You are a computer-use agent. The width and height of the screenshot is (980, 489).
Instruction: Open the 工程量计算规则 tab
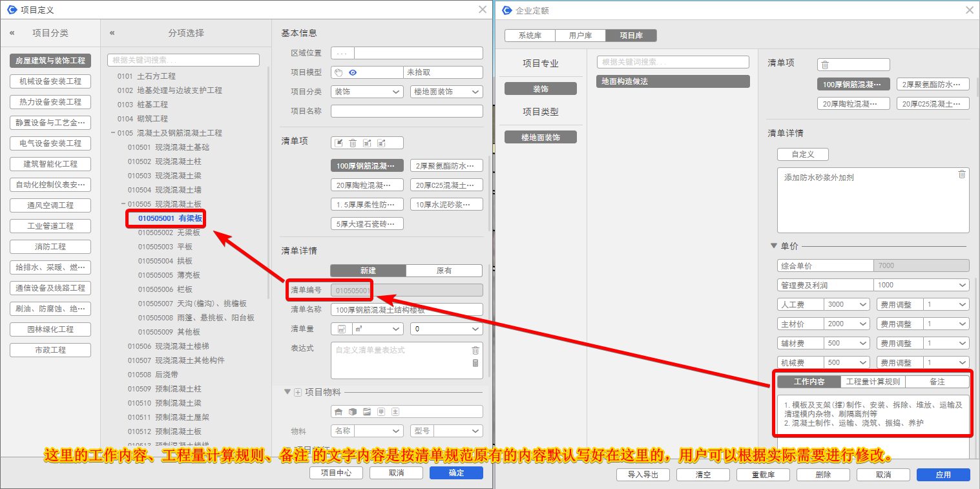point(873,382)
